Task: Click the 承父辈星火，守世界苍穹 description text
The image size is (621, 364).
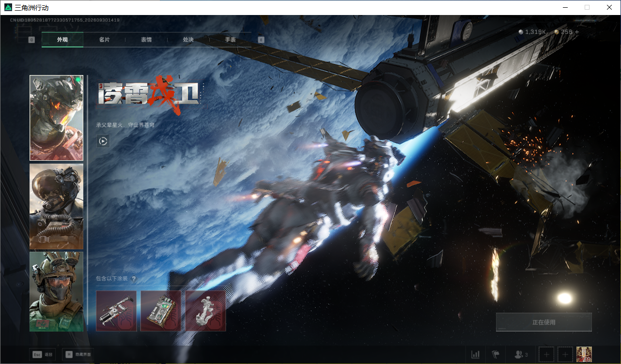Action: pyautogui.click(x=125, y=125)
